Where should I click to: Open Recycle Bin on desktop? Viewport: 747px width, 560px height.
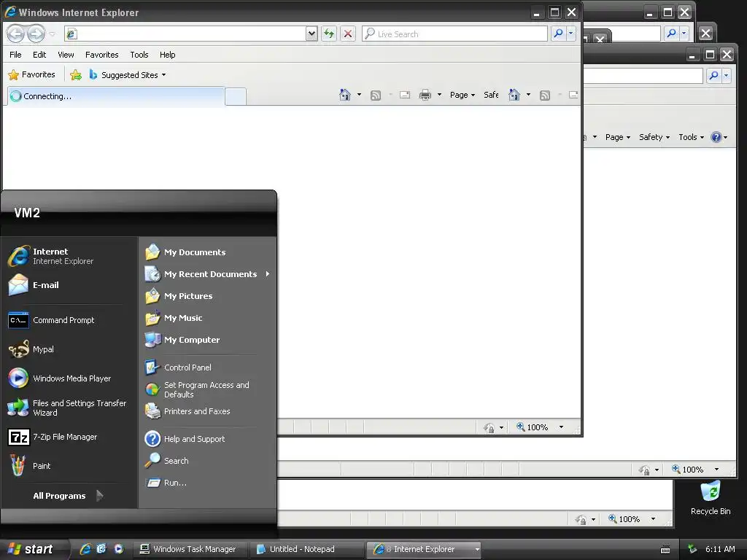tap(711, 497)
